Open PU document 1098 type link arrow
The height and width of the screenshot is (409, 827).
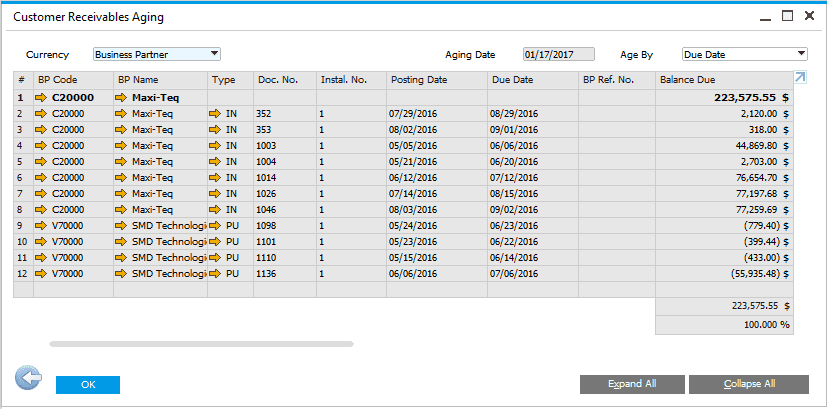point(215,226)
